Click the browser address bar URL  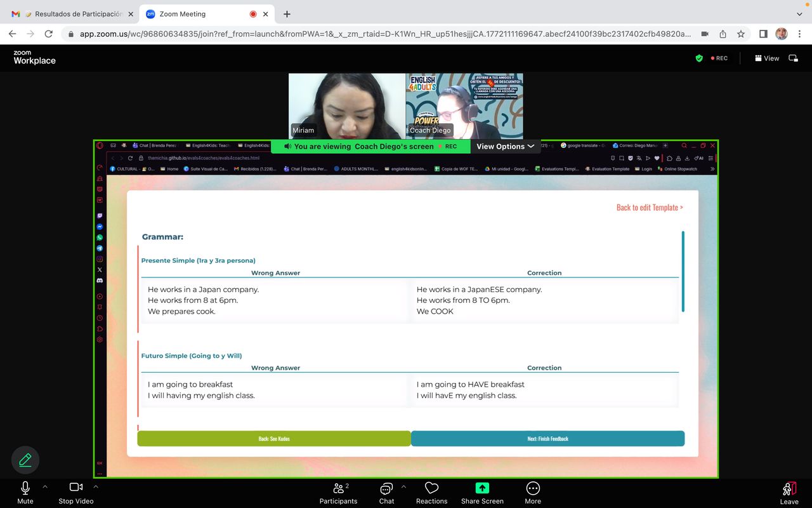[381, 34]
